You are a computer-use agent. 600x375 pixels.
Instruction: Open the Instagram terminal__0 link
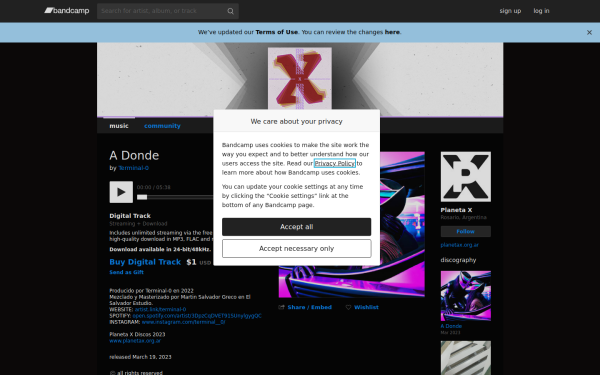[x=183, y=322]
